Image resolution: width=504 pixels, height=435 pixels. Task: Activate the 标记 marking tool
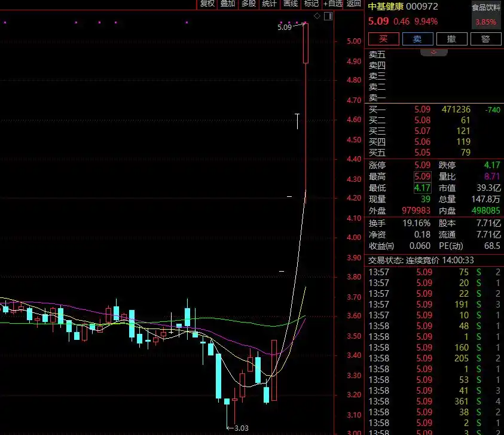tap(310, 4)
